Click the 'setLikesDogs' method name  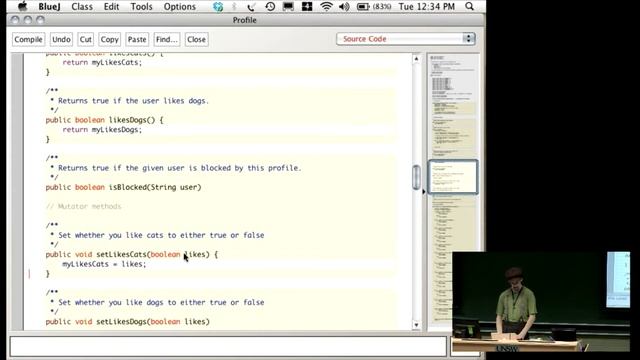pyautogui.click(x=121, y=322)
